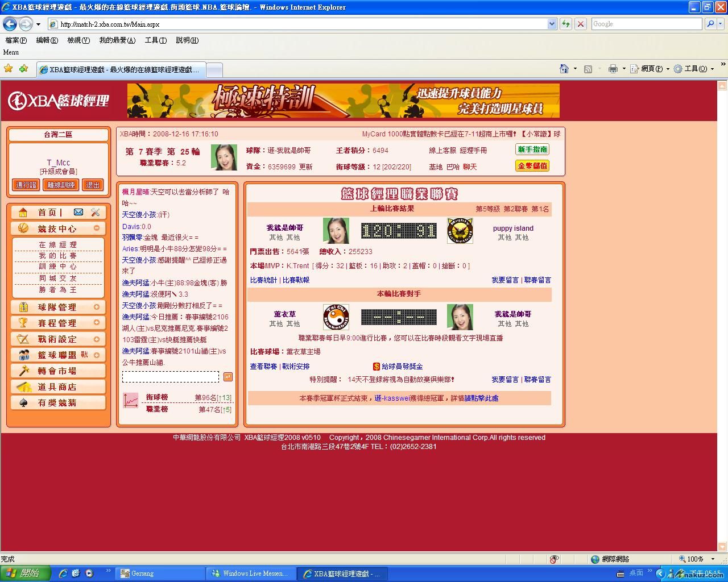Click the 更新 funds refresh link
728x582 pixels.
[306, 167]
